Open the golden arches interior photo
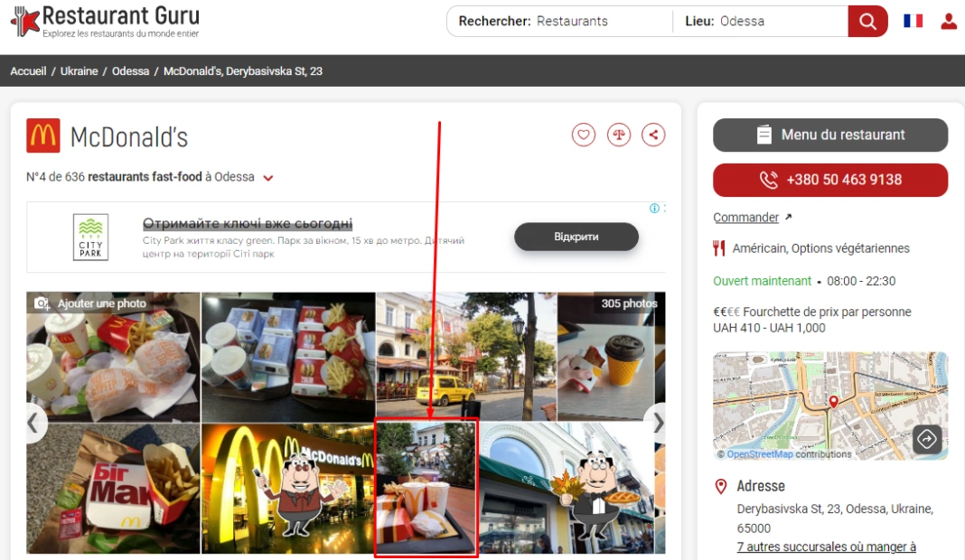Screen dimensions: 965x560 (x=288, y=489)
